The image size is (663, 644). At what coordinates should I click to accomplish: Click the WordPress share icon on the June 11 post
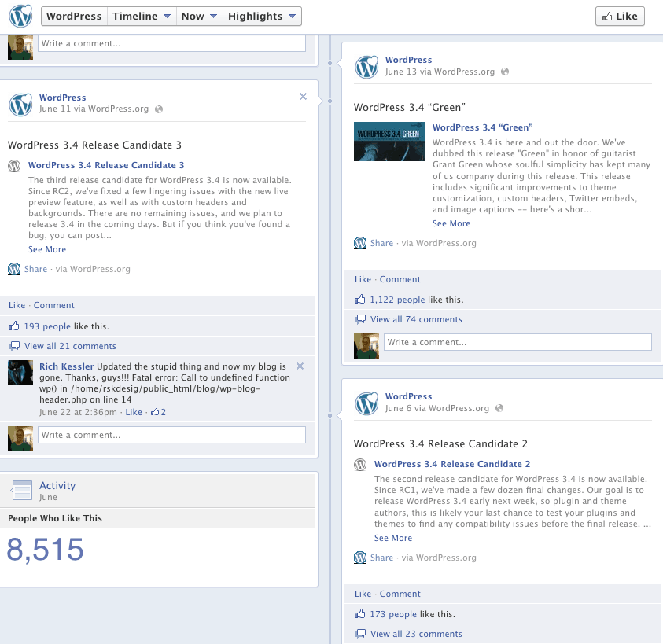pos(14,269)
